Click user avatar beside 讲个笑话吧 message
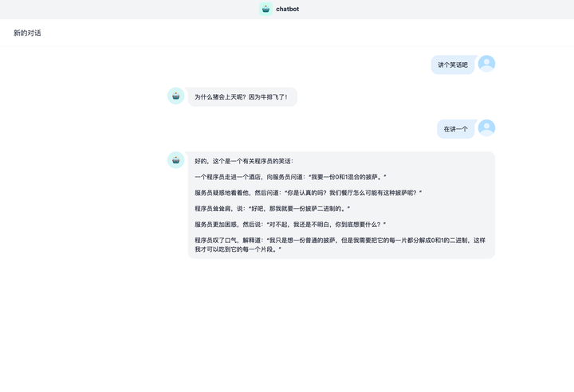 tap(486, 64)
